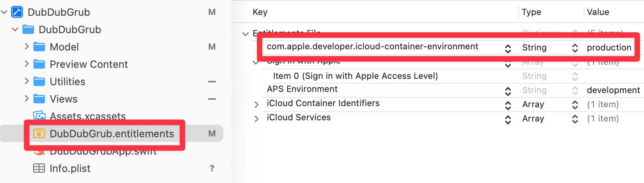Click the Preview Content folder icon
This screenshot has width=644, height=183.
pos(39,64)
